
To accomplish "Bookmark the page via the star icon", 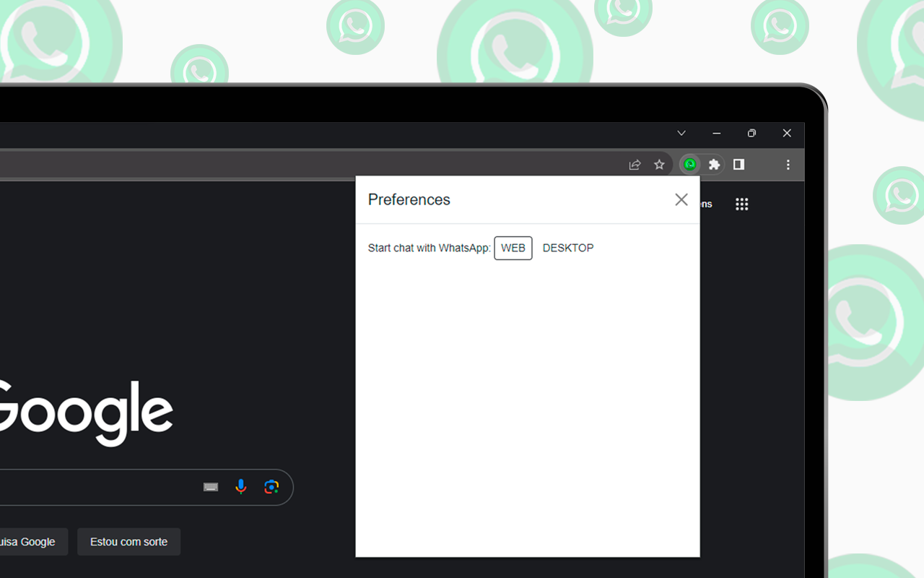I will [x=659, y=164].
